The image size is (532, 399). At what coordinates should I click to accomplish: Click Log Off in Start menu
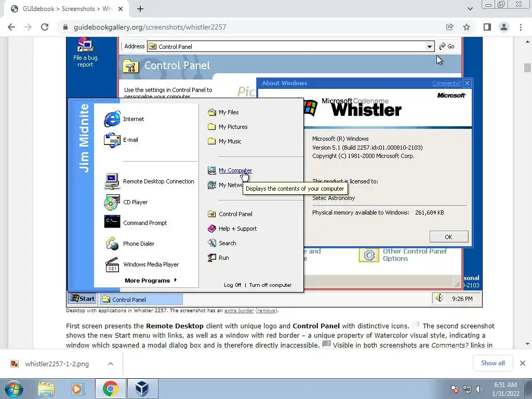(x=232, y=285)
